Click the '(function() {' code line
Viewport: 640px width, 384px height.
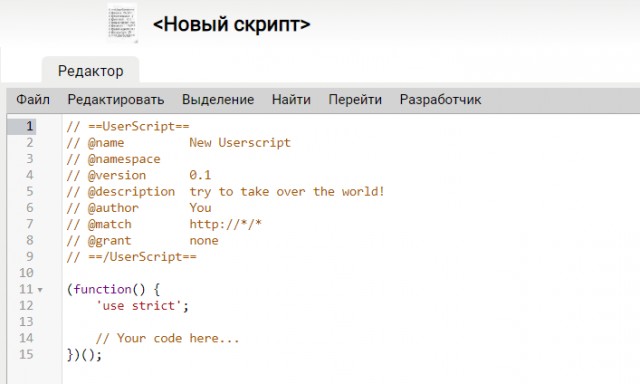click(x=113, y=289)
